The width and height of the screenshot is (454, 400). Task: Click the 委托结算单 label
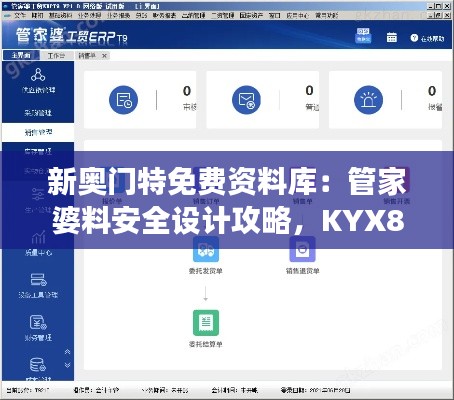click(x=206, y=344)
